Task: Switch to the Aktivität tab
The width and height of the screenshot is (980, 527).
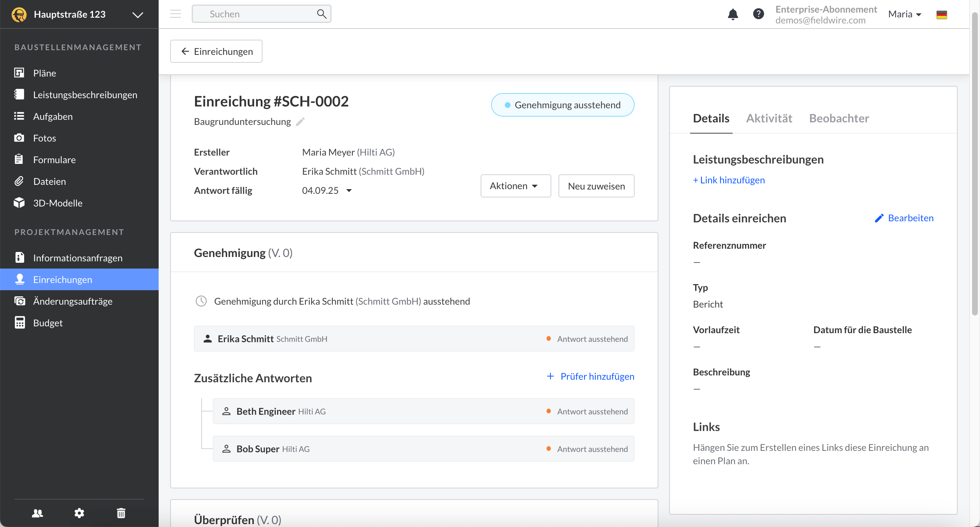Action: (x=769, y=118)
